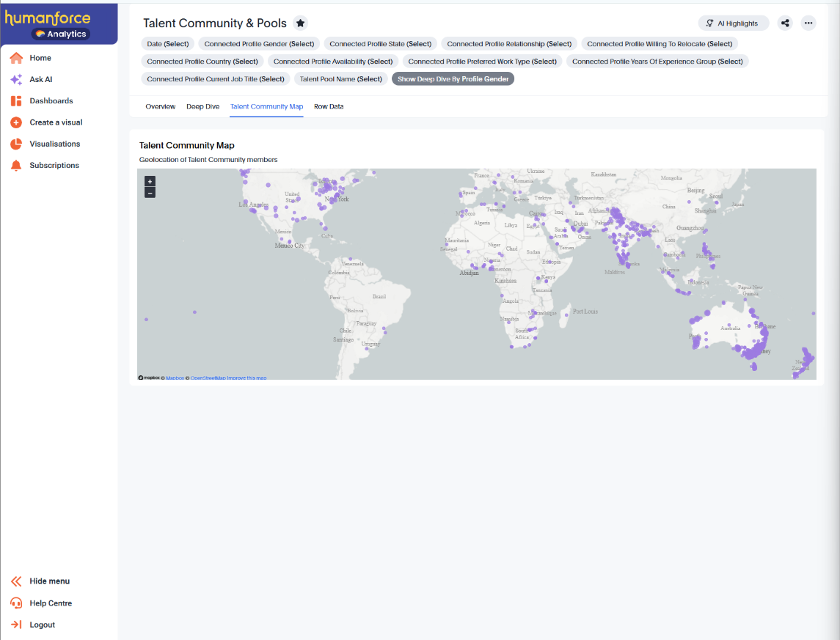
Task: Click the share icon near AI Highlights
Action: point(785,23)
